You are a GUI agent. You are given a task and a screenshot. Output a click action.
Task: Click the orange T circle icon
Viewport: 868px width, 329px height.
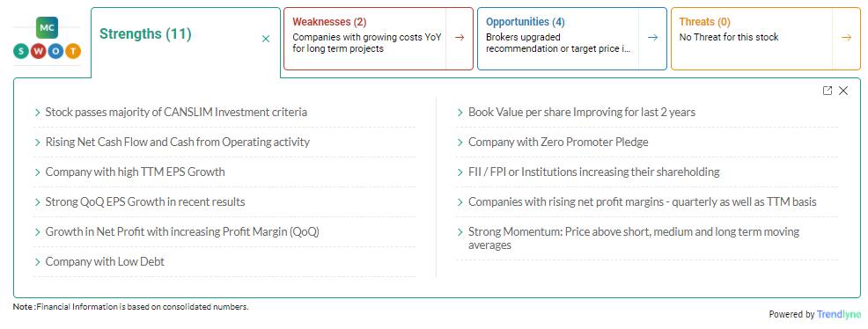click(x=72, y=52)
